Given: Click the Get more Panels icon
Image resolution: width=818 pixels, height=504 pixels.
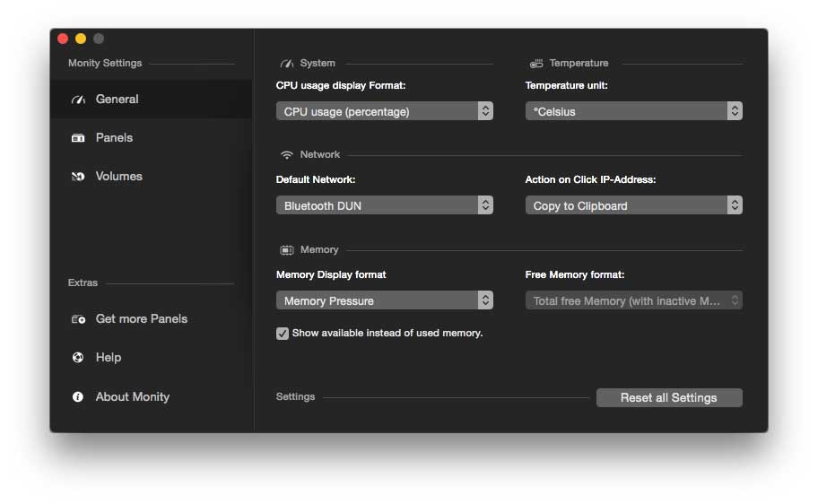Looking at the screenshot, I should tap(78, 319).
